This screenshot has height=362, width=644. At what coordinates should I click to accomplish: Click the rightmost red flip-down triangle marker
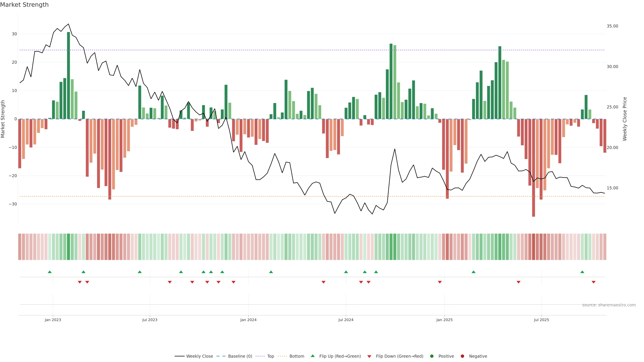(594, 282)
